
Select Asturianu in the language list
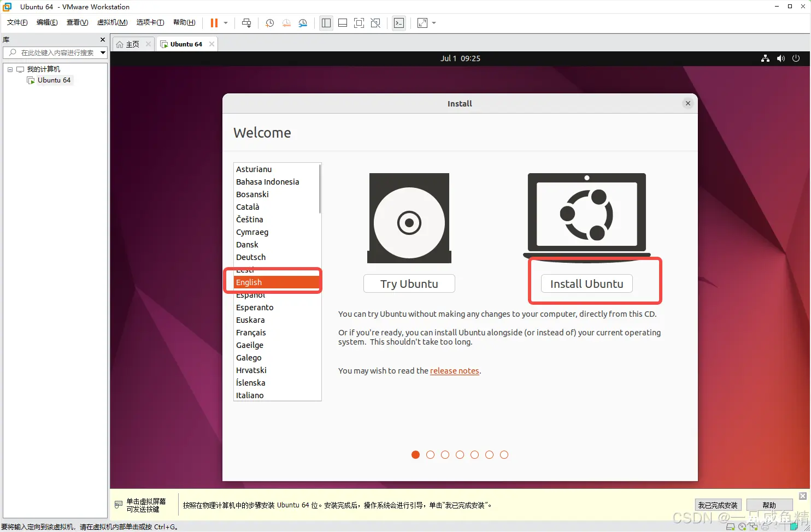[x=276, y=169]
